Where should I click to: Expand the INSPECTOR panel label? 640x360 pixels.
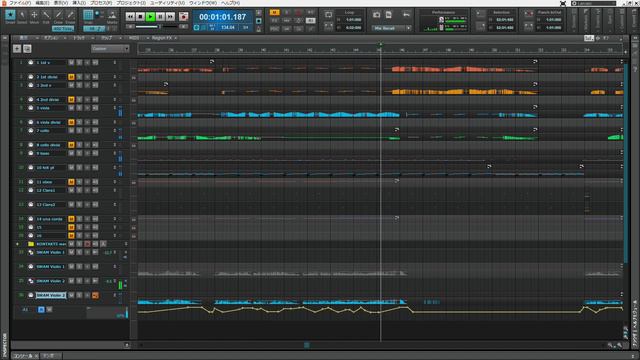pyautogui.click(x=5, y=345)
